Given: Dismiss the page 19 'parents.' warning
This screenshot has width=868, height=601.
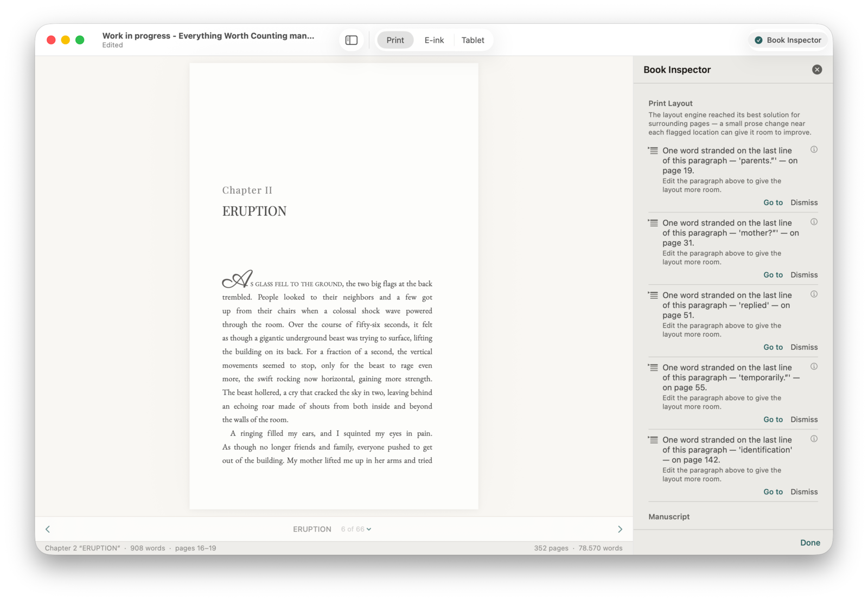Looking at the screenshot, I should click(x=804, y=202).
